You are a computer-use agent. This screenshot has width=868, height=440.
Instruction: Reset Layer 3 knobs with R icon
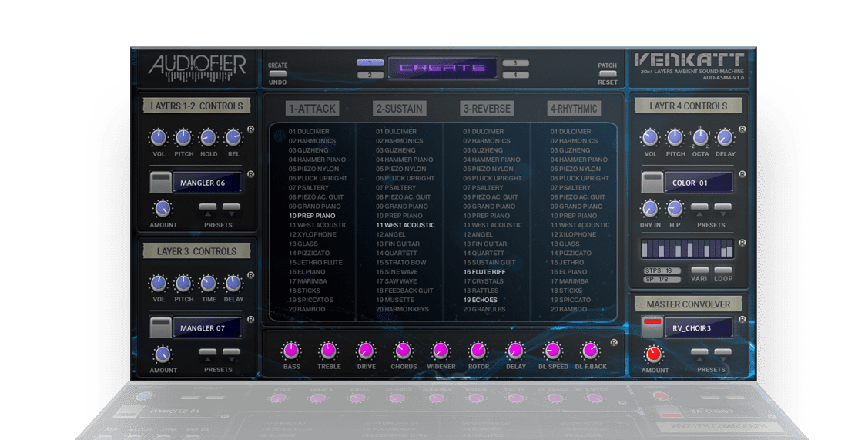[250, 275]
